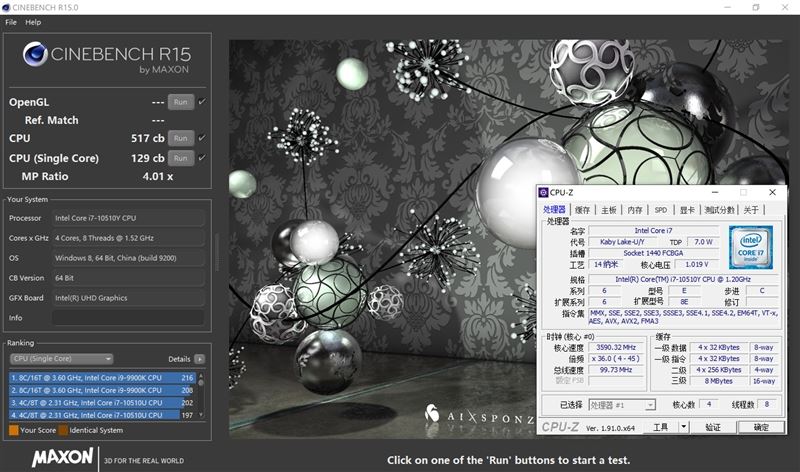800x472 pixels.
Task: Run the CPU multi-core test
Action: [x=181, y=138]
